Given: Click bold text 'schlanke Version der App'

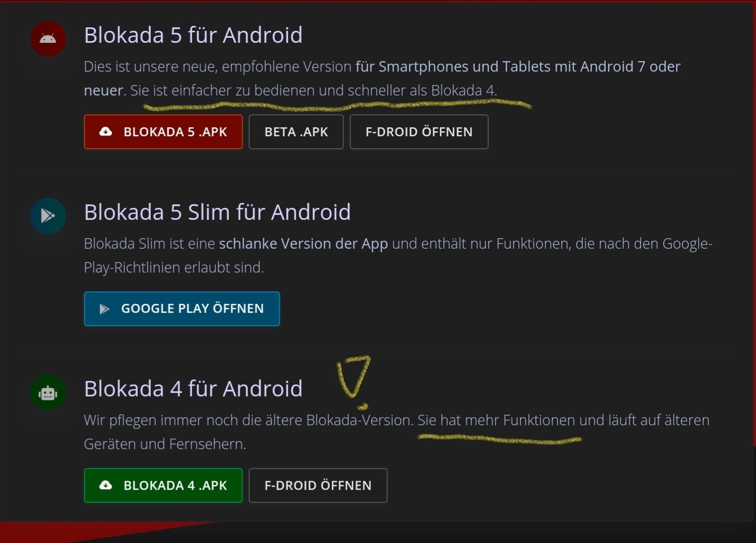Looking at the screenshot, I should click(x=303, y=244).
